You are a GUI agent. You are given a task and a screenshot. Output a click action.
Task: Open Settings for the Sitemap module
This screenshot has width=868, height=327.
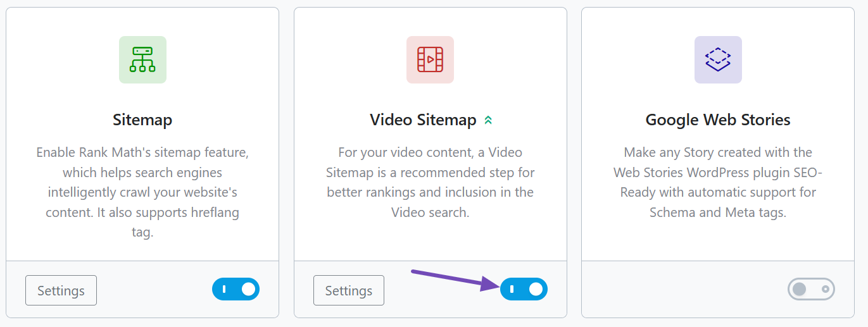pos(61,290)
